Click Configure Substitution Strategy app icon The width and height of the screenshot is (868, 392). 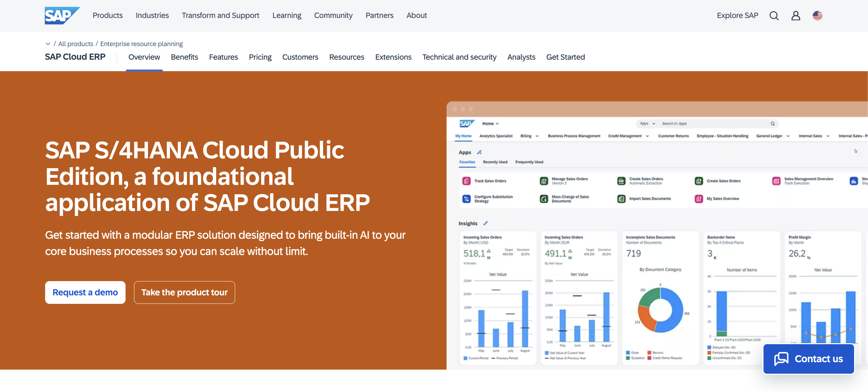coord(467,199)
